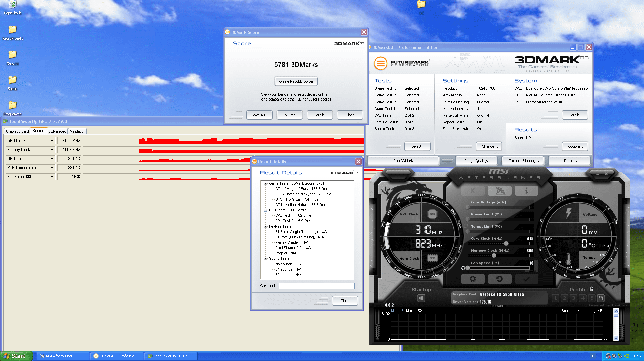This screenshot has width=644, height=361.
Task: Switch to MSI Afterburner taskbar item
Action: [62, 356]
